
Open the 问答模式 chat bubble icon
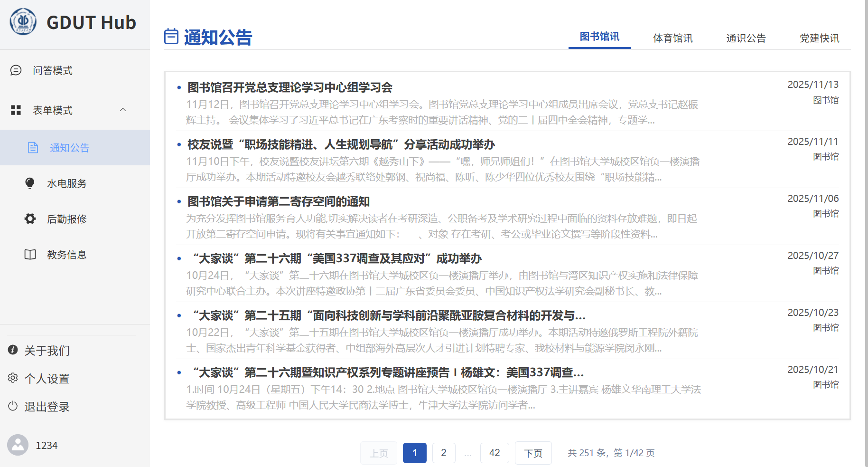(16, 70)
